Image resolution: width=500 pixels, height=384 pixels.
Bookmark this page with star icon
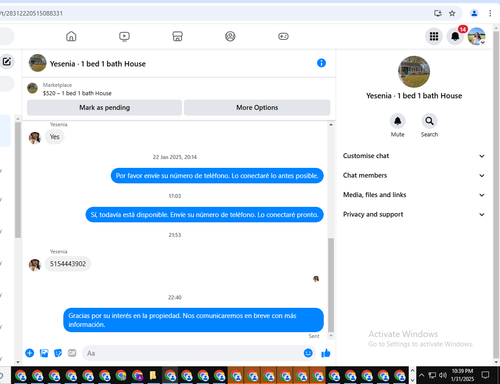(452, 13)
